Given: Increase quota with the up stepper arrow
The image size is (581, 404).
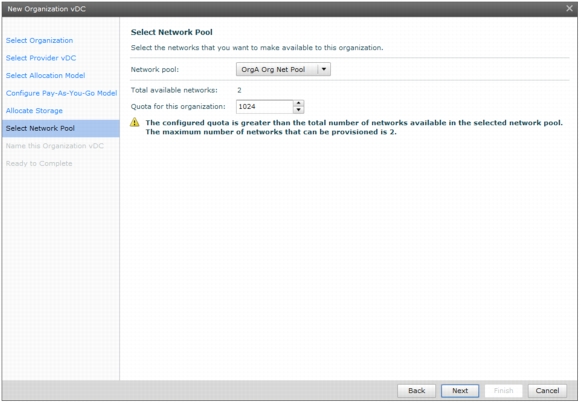Looking at the screenshot, I should [298, 103].
